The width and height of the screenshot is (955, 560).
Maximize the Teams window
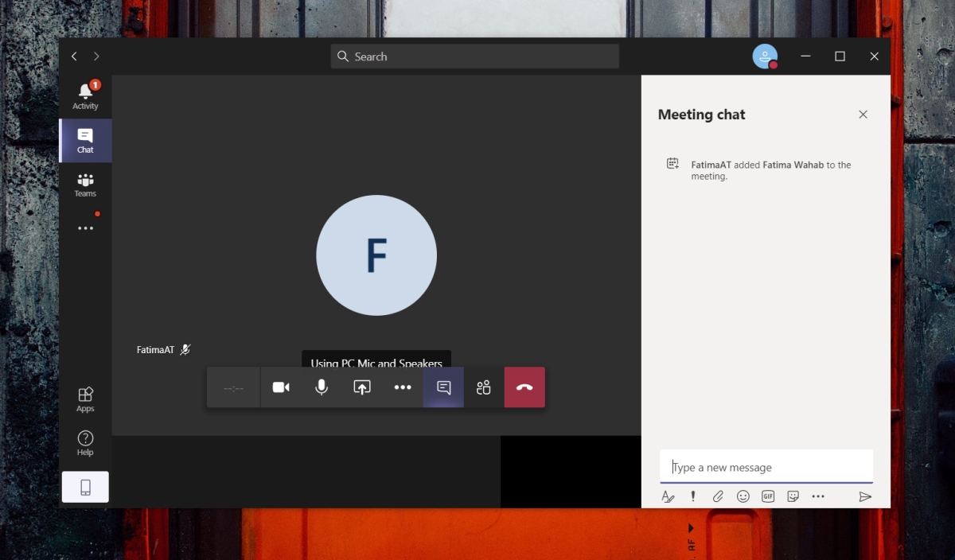(x=840, y=56)
